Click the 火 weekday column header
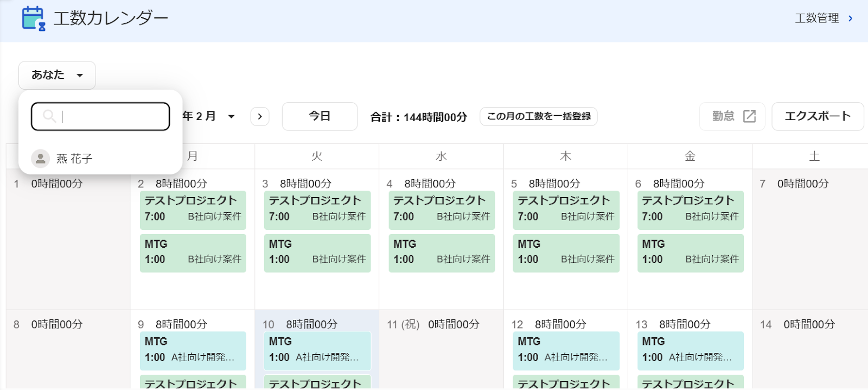This screenshot has width=868, height=390. click(x=317, y=156)
